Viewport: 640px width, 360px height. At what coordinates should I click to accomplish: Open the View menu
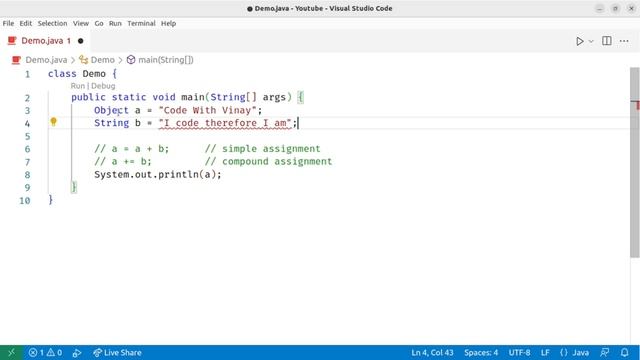click(x=81, y=23)
